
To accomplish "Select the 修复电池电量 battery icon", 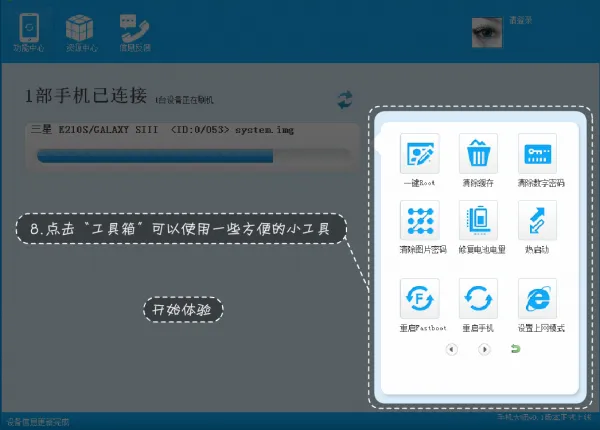I will 478,220.
